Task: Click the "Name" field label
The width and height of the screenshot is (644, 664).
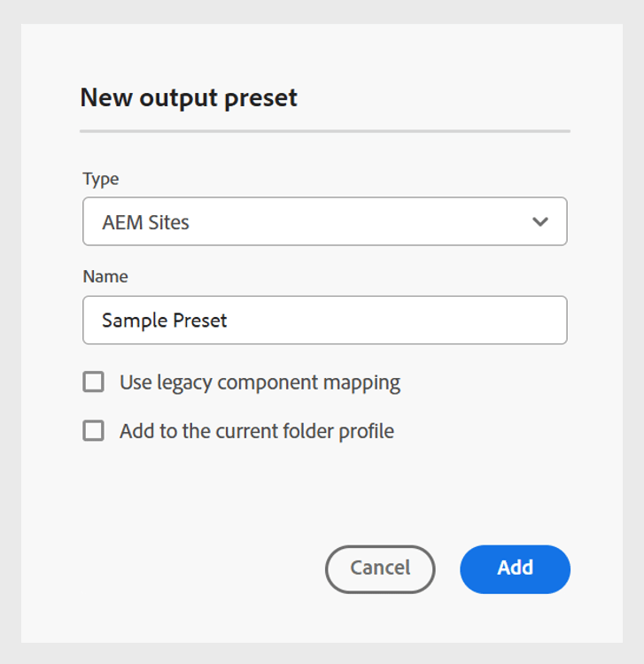Action: coord(105,276)
